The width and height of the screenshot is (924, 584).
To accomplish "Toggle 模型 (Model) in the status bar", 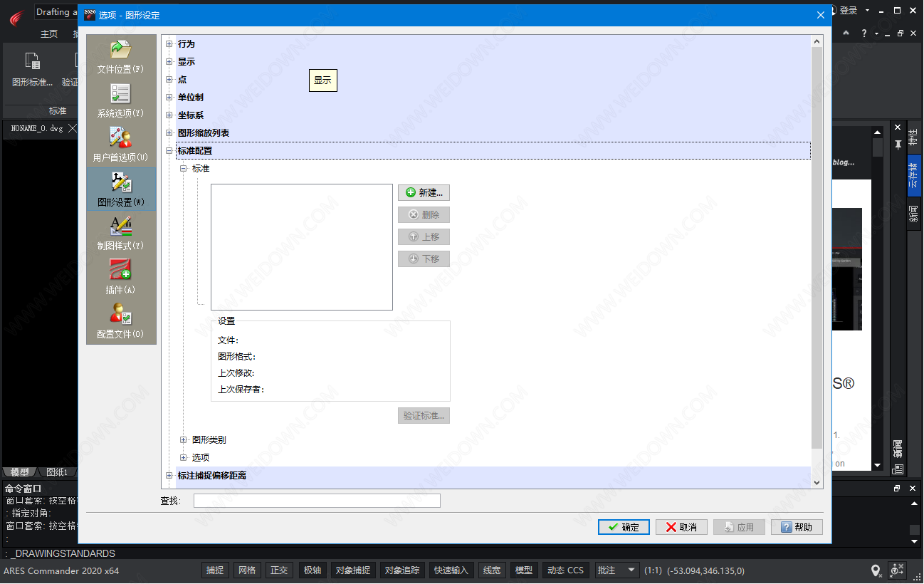I will click(x=523, y=570).
